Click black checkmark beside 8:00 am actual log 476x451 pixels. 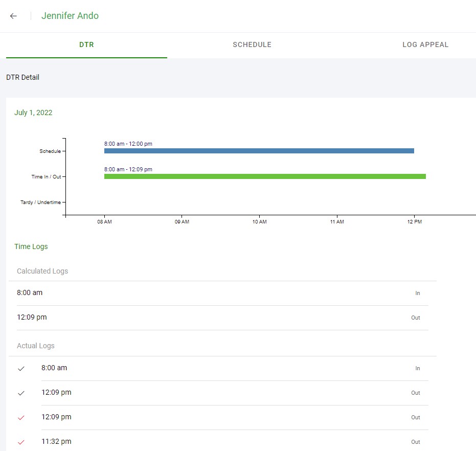pos(21,368)
